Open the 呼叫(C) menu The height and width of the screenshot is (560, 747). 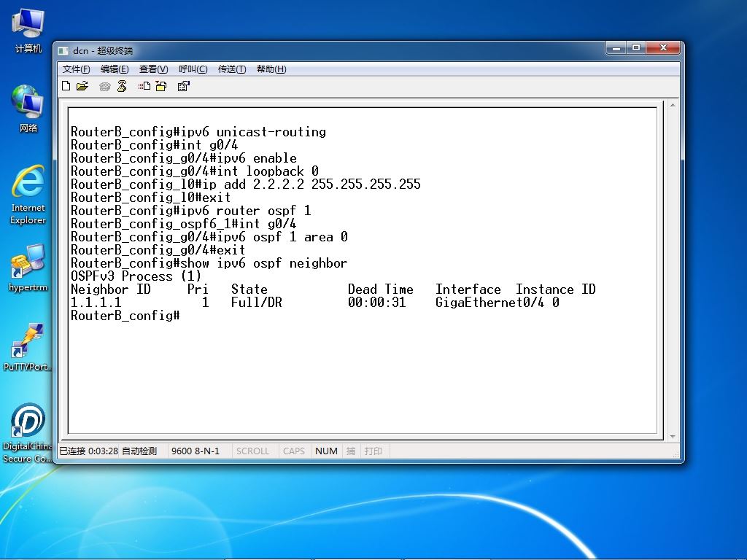pyautogui.click(x=193, y=69)
